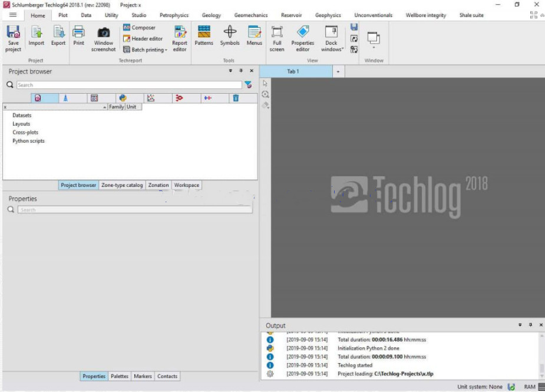
Task: Open the Patterns tool
Action: pyautogui.click(x=204, y=36)
